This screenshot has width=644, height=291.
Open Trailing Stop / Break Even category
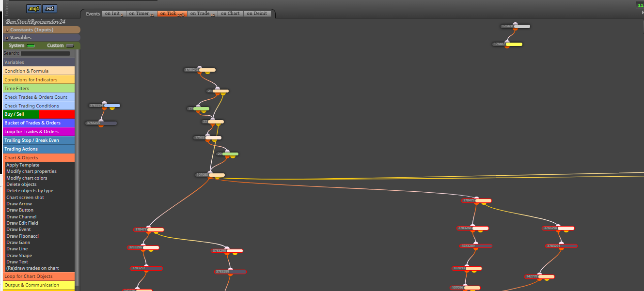pos(39,140)
